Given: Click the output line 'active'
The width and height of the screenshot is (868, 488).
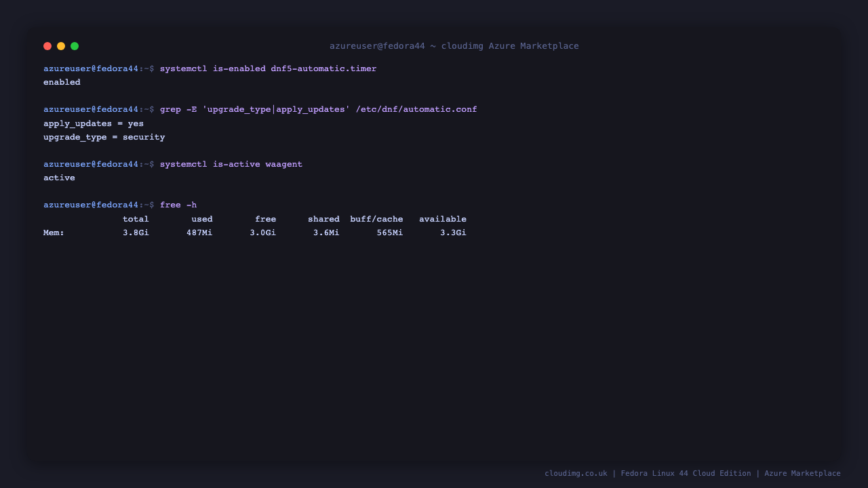Looking at the screenshot, I should point(59,178).
